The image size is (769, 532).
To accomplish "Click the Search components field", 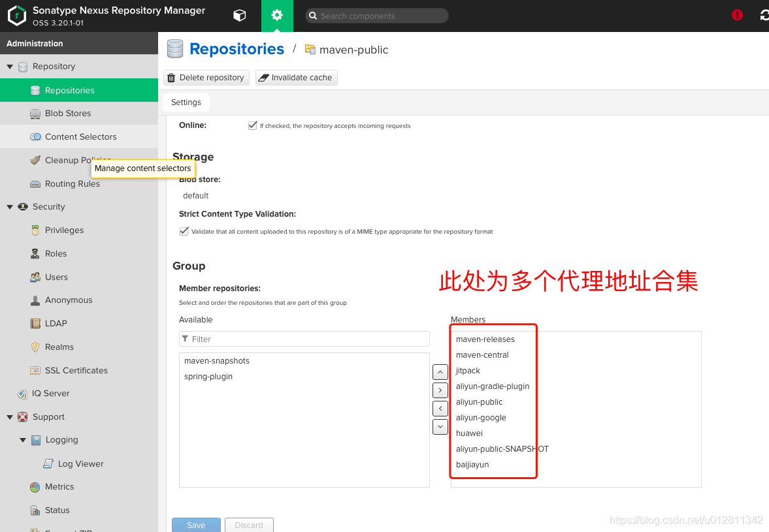I will tap(376, 16).
